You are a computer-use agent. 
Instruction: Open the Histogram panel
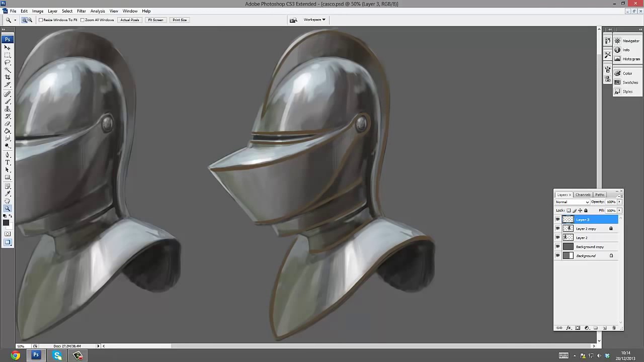click(627, 59)
